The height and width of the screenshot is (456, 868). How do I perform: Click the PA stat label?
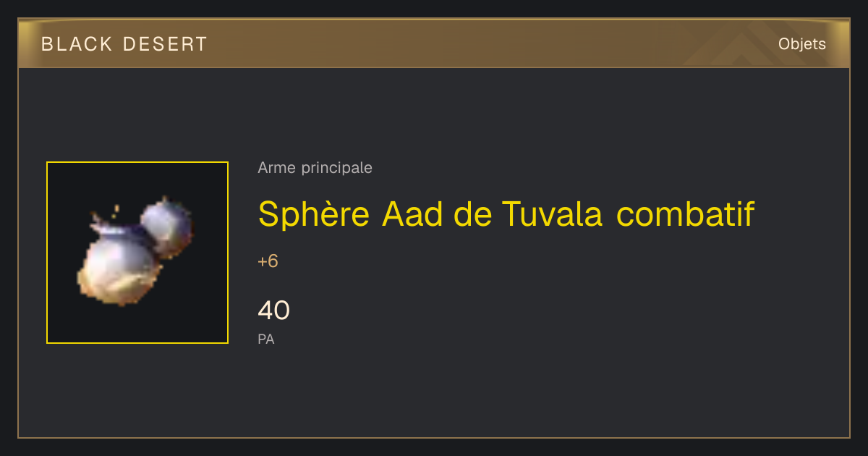tap(266, 339)
